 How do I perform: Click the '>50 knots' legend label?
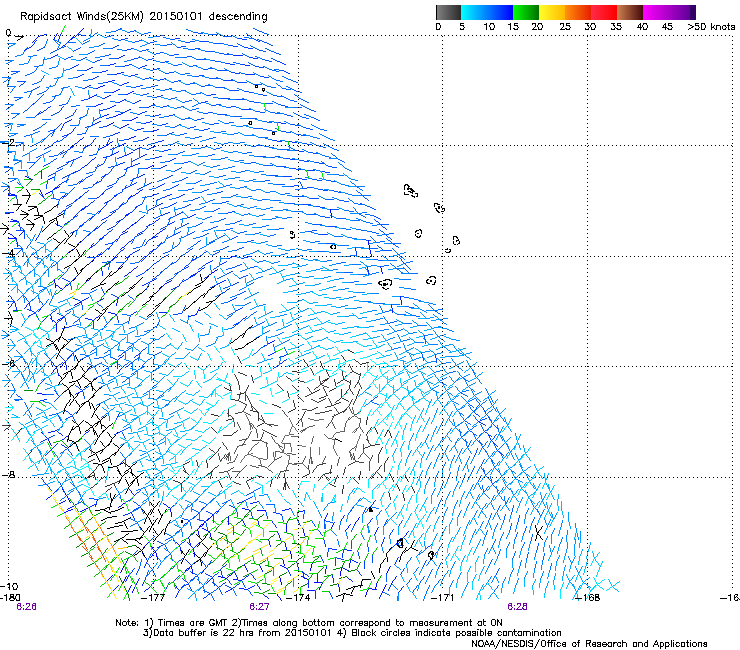[x=711, y=26]
